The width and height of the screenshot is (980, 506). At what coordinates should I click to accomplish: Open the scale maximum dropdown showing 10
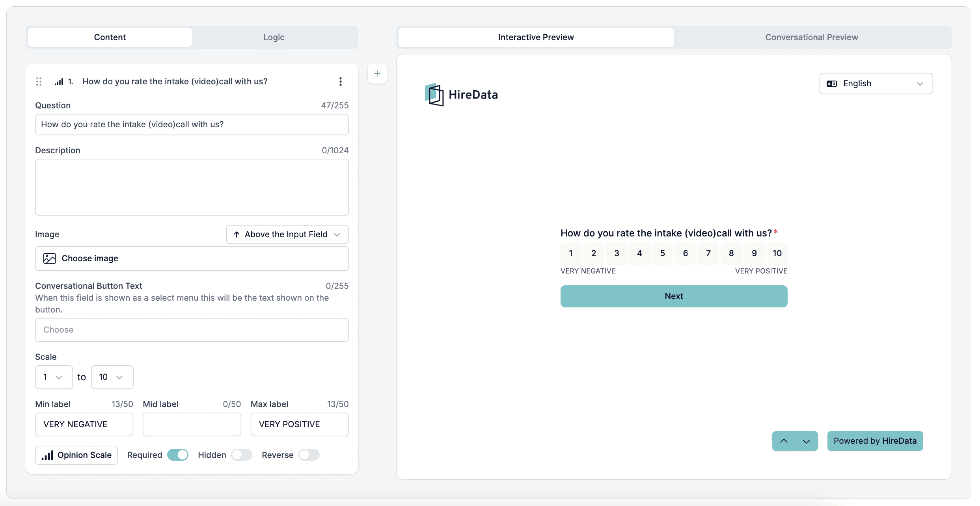coord(112,377)
